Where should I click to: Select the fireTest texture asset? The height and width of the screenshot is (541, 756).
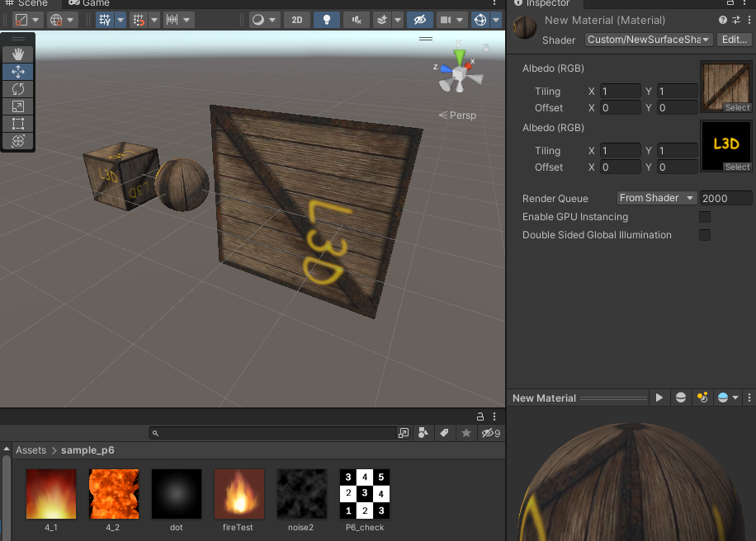click(x=239, y=500)
